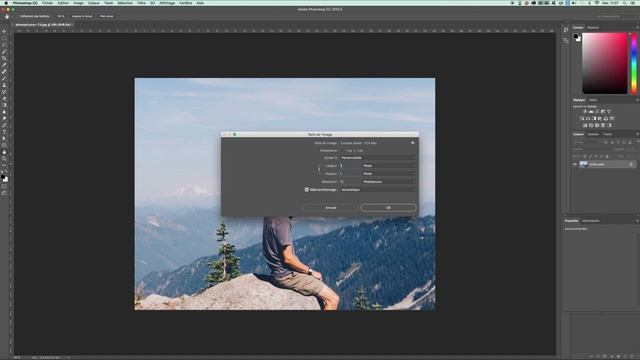Viewport: 640px width, 360px height.
Task: Click the Threshold adjustment icon
Action: pyautogui.click(x=597, y=125)
